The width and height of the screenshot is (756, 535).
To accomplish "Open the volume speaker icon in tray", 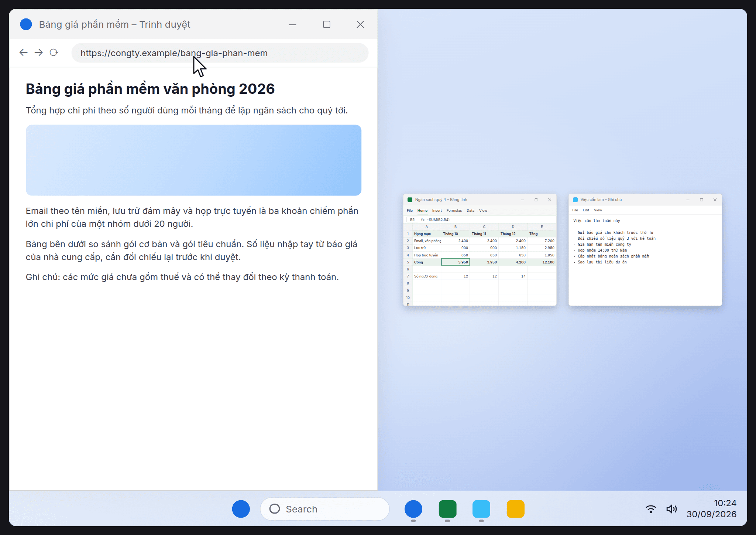I will [x=671, y=509].
